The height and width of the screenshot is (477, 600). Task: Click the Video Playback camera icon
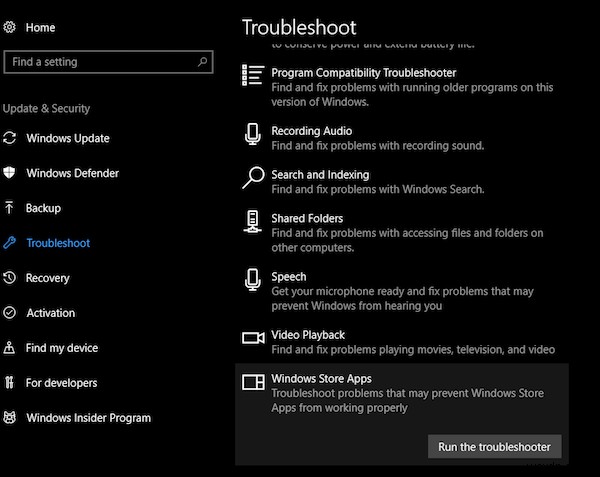click(253, 338)
